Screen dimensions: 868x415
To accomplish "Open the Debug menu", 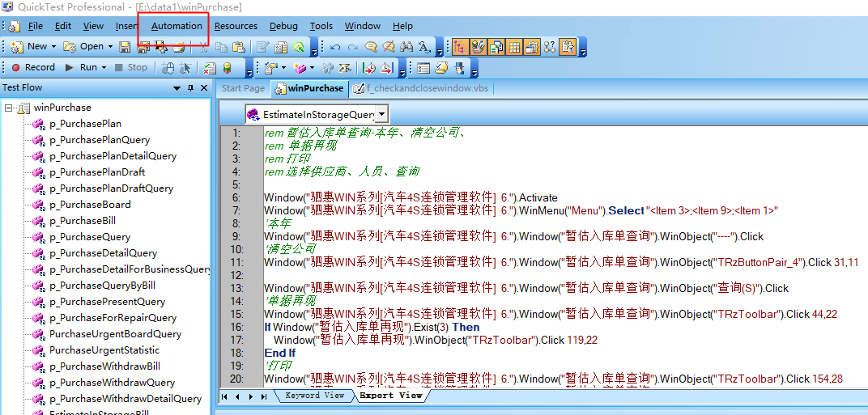I will pyautogui.click(x=283, y=26).
